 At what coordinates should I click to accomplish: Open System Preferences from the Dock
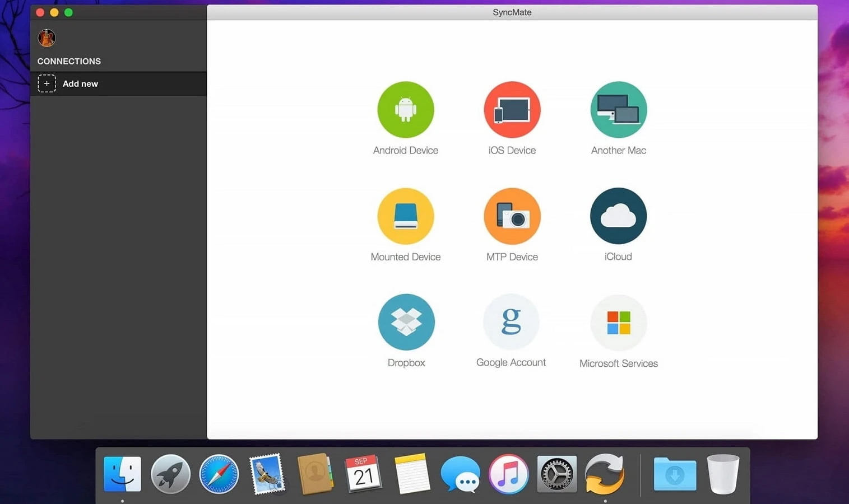(x=556, y=474)
